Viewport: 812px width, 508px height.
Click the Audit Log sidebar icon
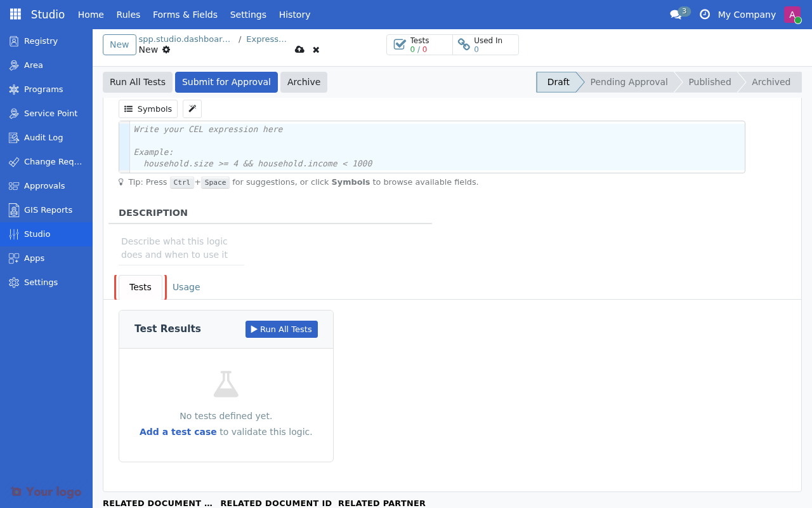[x=13, y=137]
